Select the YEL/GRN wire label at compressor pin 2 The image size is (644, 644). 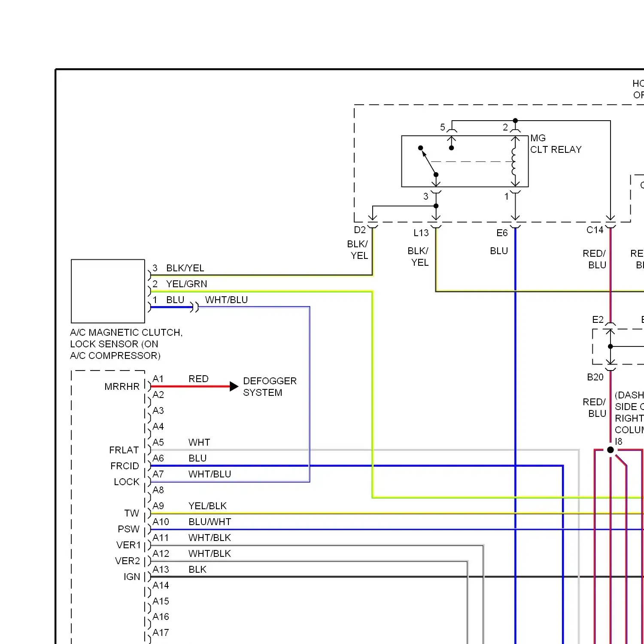click(x=186, y=284)
